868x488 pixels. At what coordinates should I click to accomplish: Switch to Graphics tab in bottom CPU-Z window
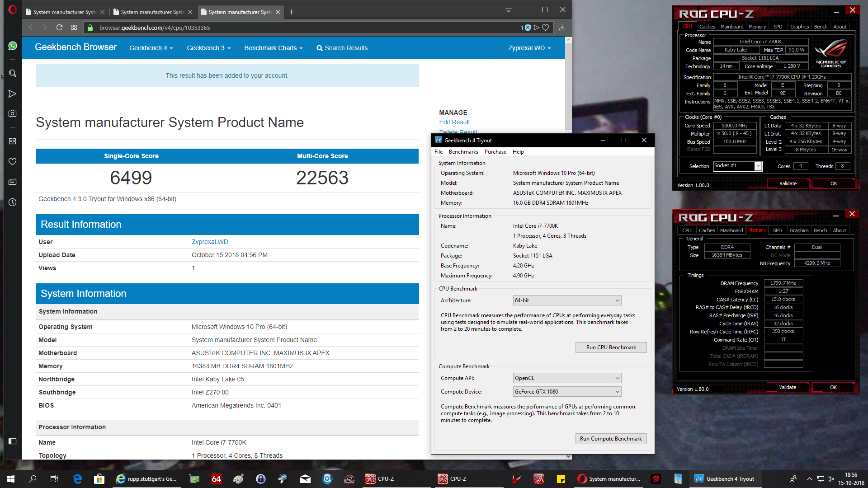click(x=799, y=230)
